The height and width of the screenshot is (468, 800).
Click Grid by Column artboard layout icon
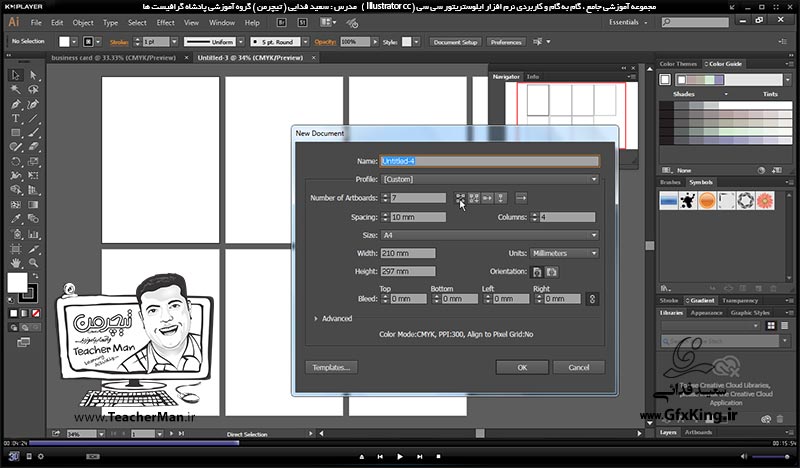pos(474,198)
